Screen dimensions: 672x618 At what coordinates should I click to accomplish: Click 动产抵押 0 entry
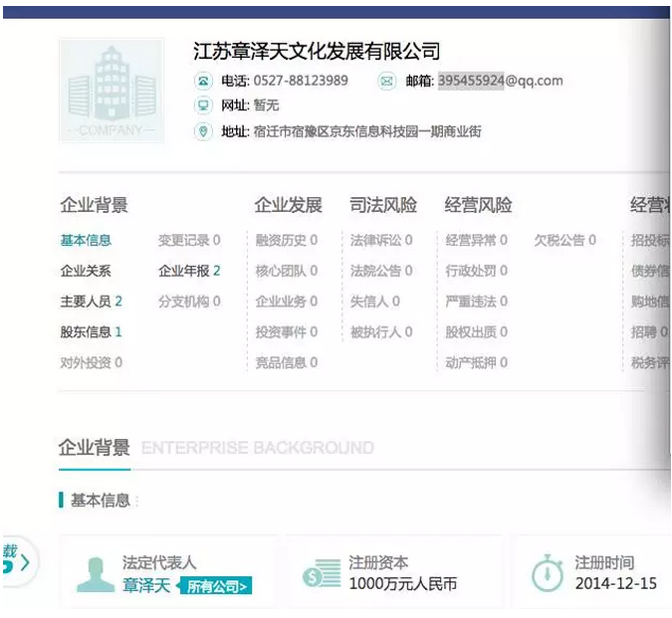pos(476,363)
